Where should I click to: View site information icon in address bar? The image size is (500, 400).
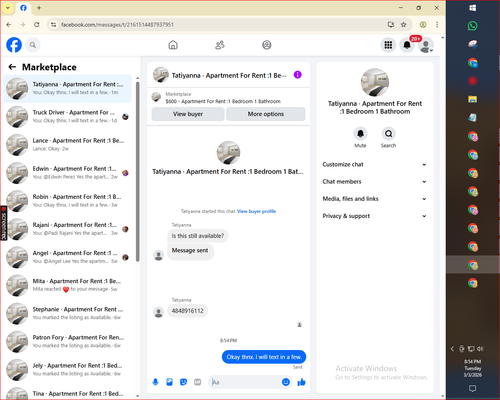pyautogui.click(x=53, y=24)
